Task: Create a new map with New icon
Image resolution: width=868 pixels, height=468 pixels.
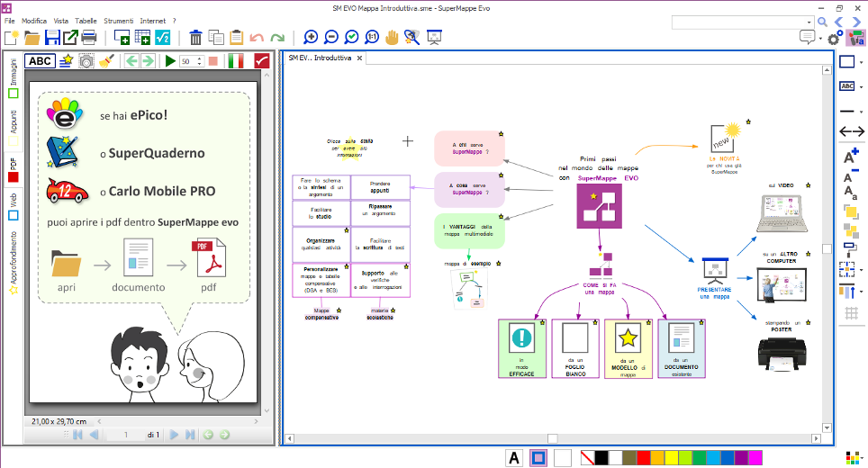Action: point(12,38)
